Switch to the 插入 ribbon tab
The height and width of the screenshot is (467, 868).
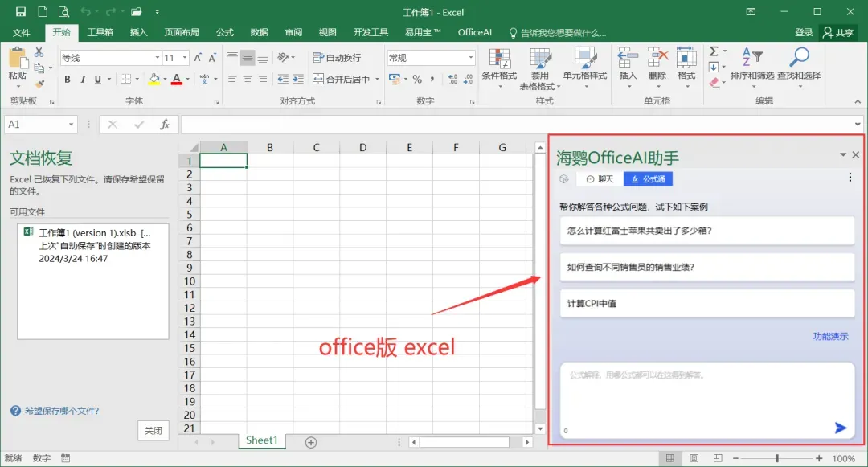(138, 33)
